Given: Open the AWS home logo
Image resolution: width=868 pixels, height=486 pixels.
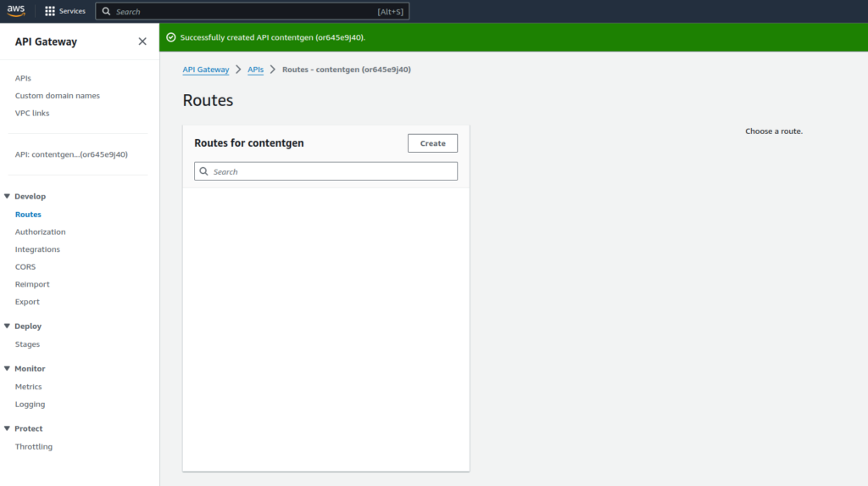Looking at the screenshot, I should point(16,11).
